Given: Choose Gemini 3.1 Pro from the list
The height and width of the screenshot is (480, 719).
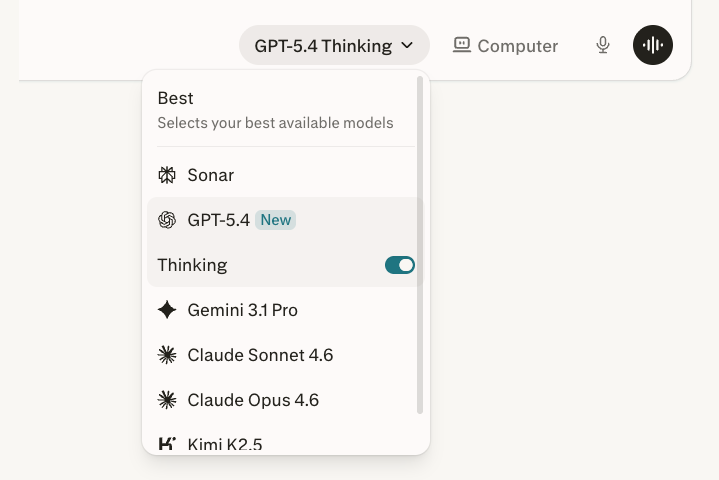Looking at the screenshot, I should coord(242,310).
